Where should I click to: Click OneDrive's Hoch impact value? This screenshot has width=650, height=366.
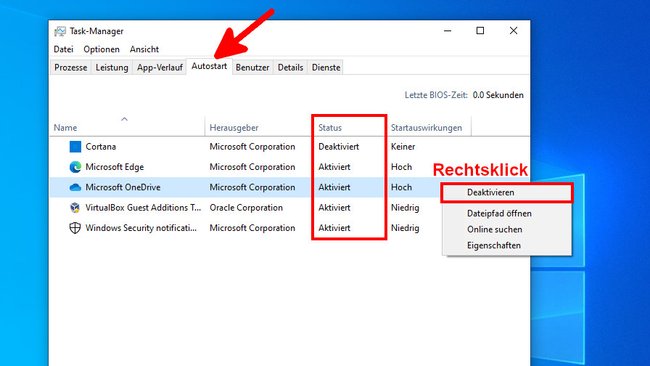(401, 187)
